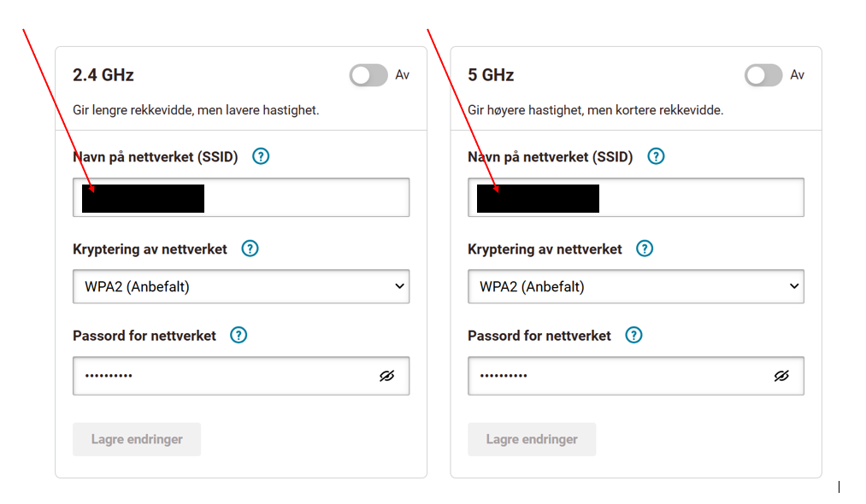Select the 5 GHz password input field
The image size is (866, 504).
click(x=636, y=376)
